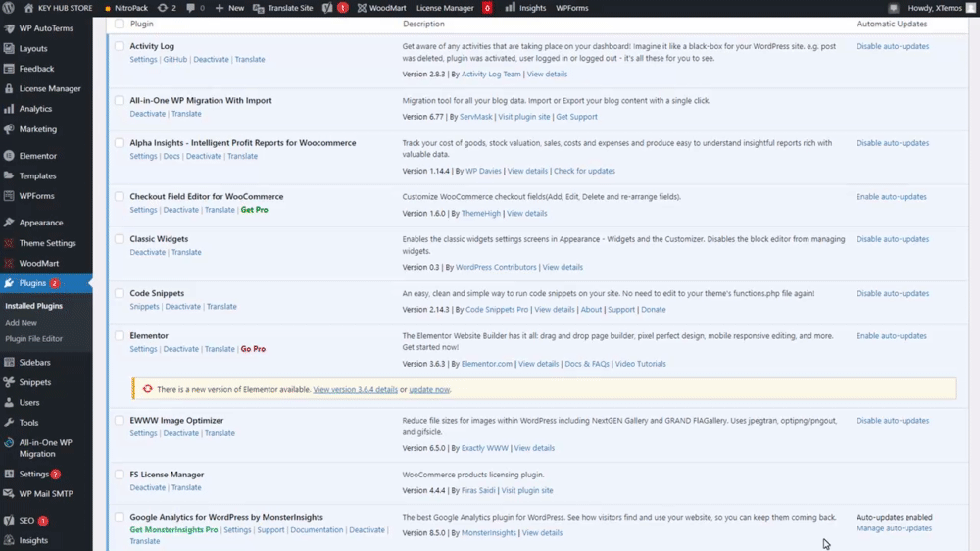Click the KEY HUB STORE home icon

tap(28, 8)
